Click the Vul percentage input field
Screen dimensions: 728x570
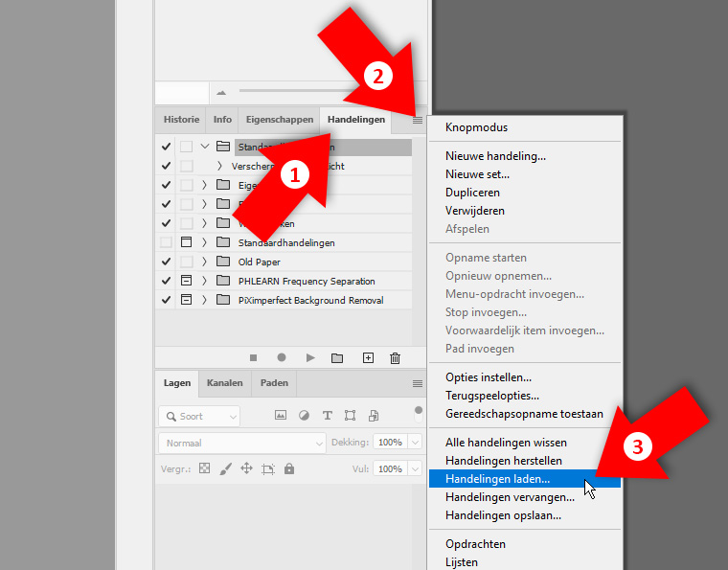tap(389, 469)
